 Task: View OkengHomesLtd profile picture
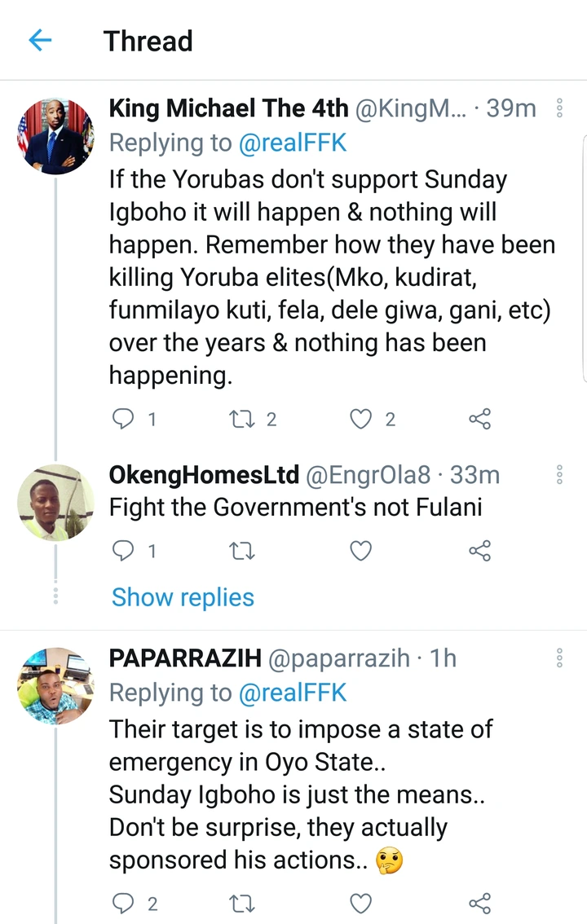pyautogui.click(x=55, y=502)
